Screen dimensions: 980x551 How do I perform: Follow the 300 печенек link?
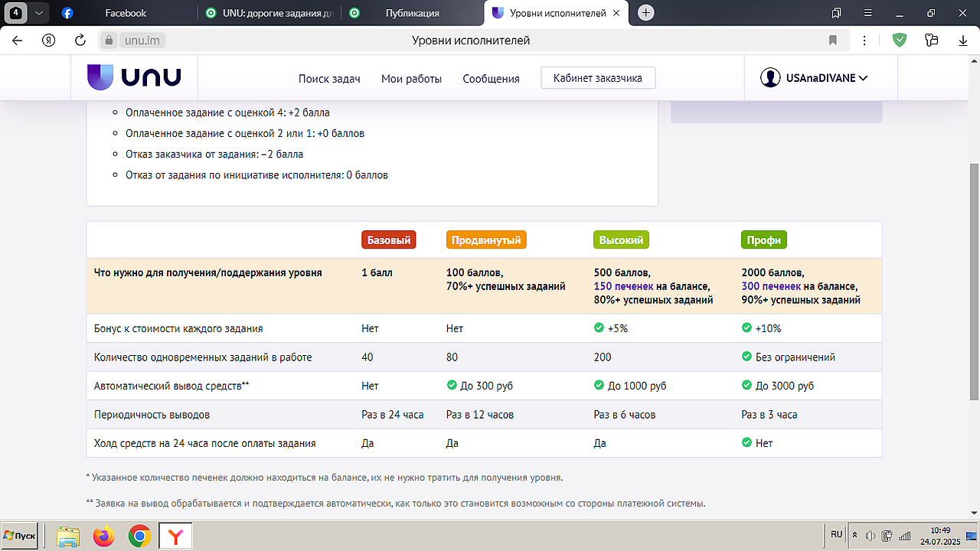(x=772, y=286)
